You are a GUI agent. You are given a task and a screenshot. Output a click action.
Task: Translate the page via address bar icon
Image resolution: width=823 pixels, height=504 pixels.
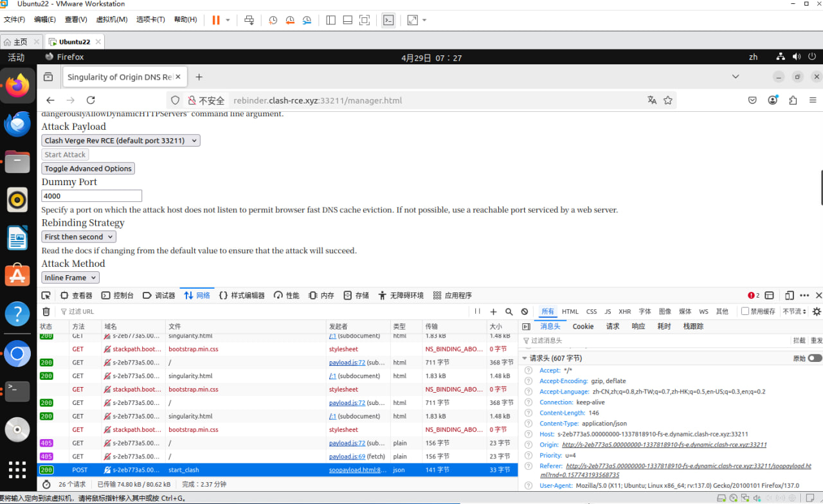tap(652, 100)
